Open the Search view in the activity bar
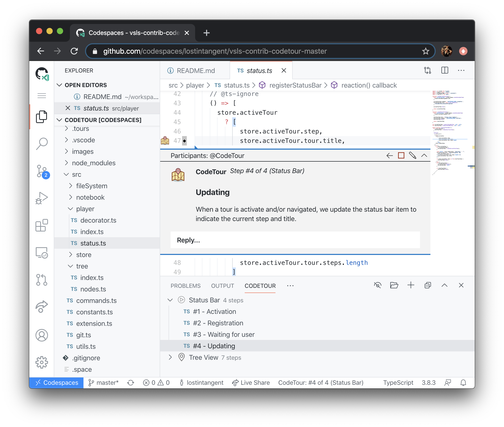The height and width of the screenshot is (427, 504). pos(42,144)
